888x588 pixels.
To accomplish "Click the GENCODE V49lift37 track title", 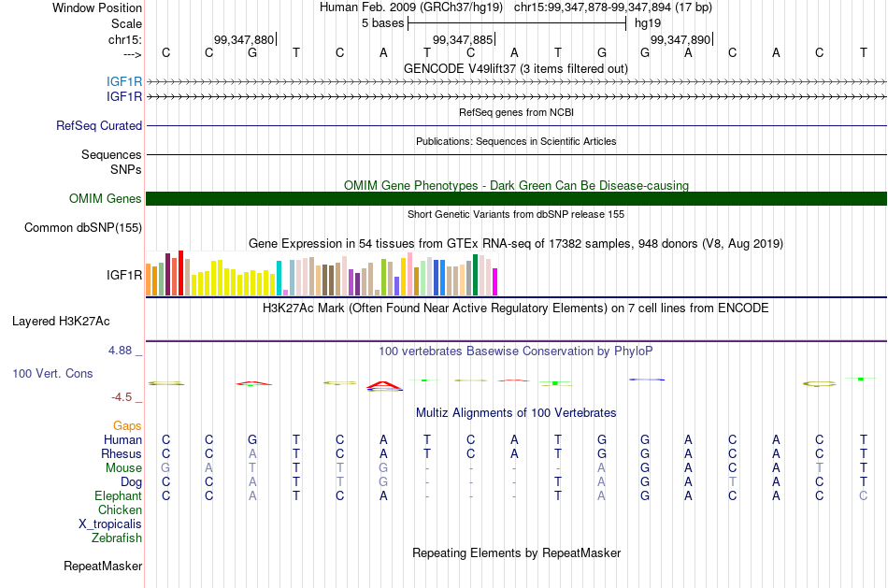I will point(516,69).
